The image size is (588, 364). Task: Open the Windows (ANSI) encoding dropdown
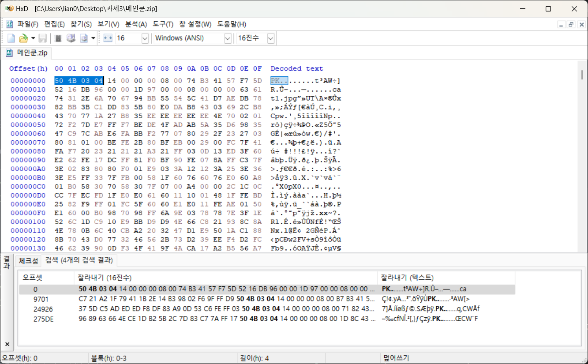click(228, 38)
